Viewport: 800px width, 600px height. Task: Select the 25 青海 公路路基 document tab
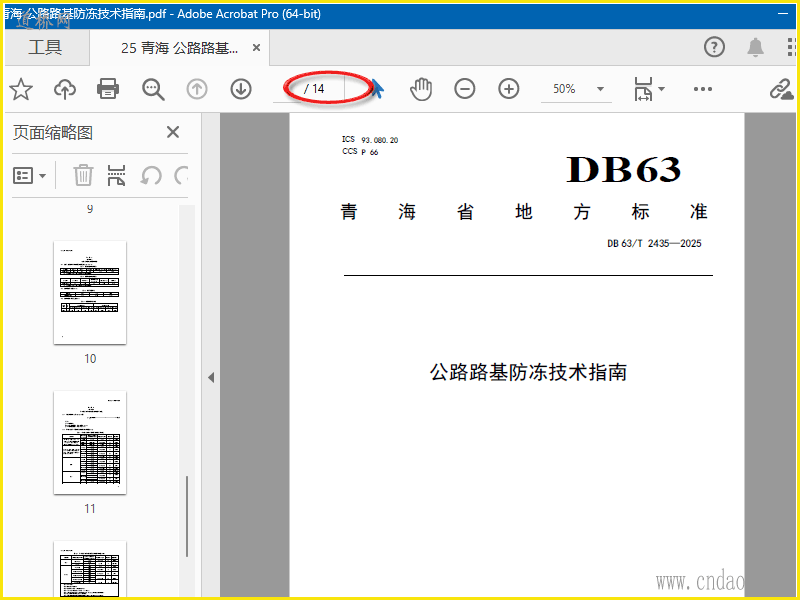(x=179, y=48)
